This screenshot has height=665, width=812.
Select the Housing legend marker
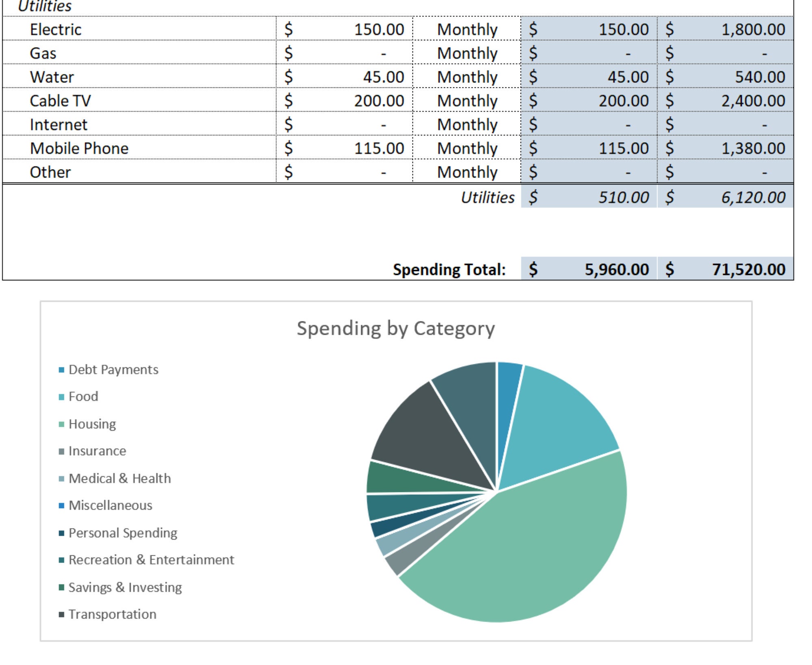(x=62, y=424)
